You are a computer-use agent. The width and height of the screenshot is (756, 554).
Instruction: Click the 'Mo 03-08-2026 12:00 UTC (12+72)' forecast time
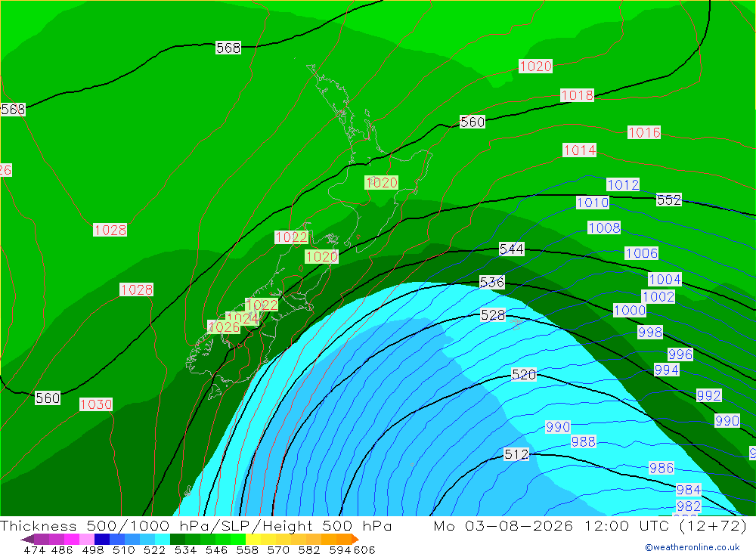pyautogui.click(x=590, y=526)
